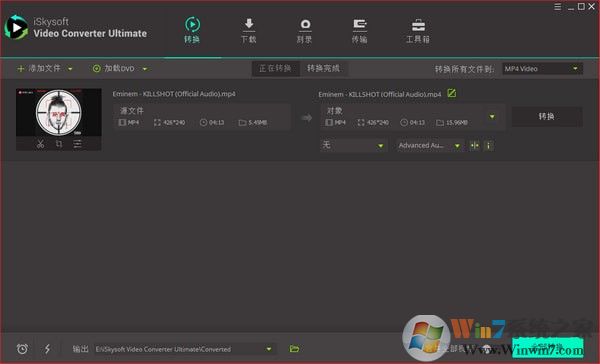The height and width of the screenshot is (364, 600).
Task: Expand the Load DVD dropdown arrow
Action: (x=145, y=69)
